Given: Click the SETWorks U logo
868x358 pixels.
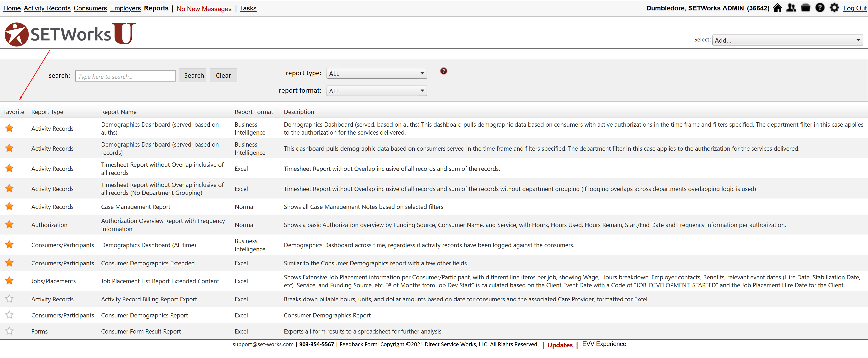Looking at the screenshot, I should coord(70,34).
